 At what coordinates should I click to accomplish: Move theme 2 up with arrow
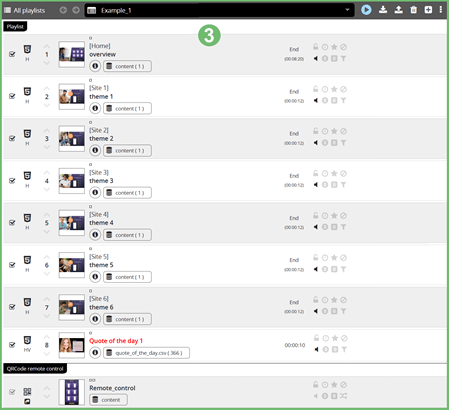pyautogui.click(x=47, y=131)
